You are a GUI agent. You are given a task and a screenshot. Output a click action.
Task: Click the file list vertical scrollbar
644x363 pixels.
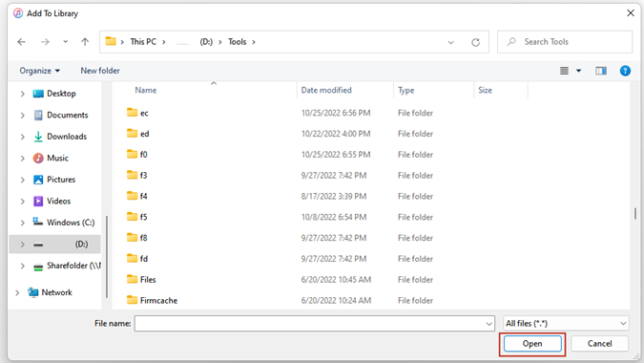coord(635,213)
